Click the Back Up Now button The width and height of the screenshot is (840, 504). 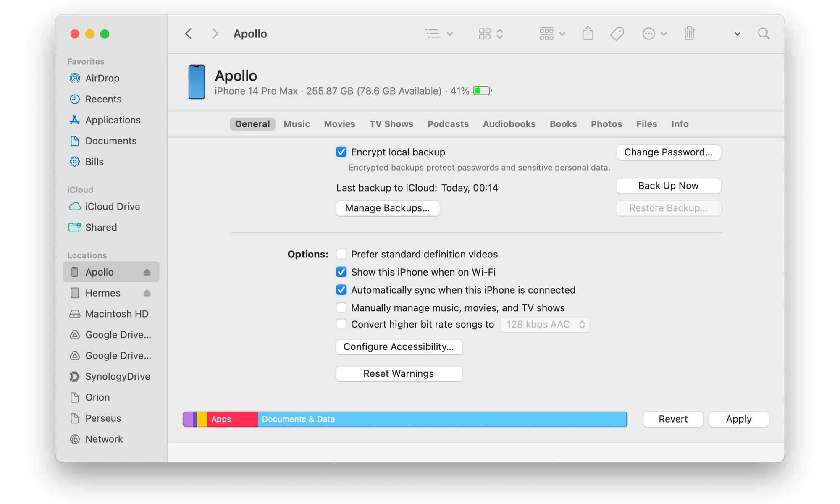(668, 185)
